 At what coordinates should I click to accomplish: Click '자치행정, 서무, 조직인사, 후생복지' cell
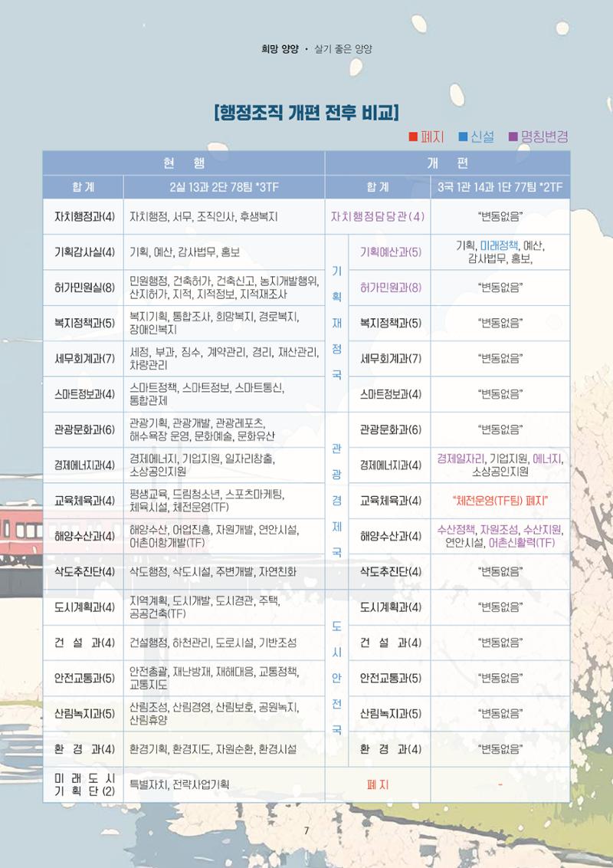pyautogui.click(x=224, y=216)
